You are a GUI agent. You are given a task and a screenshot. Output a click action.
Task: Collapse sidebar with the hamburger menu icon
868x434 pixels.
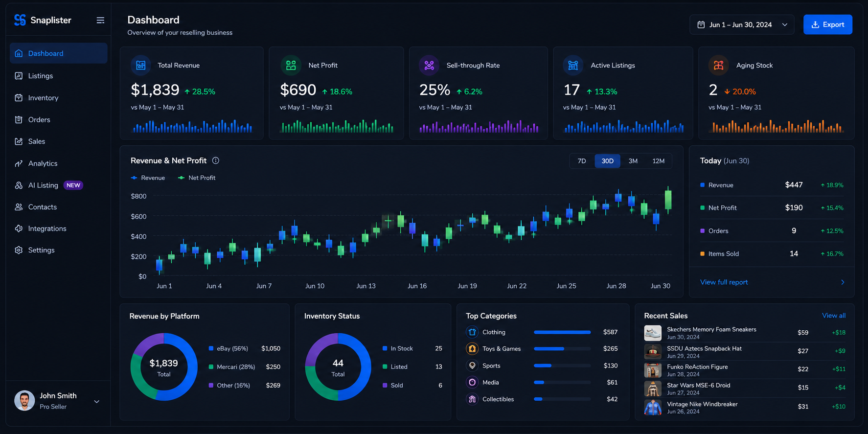tap(100, 20)
